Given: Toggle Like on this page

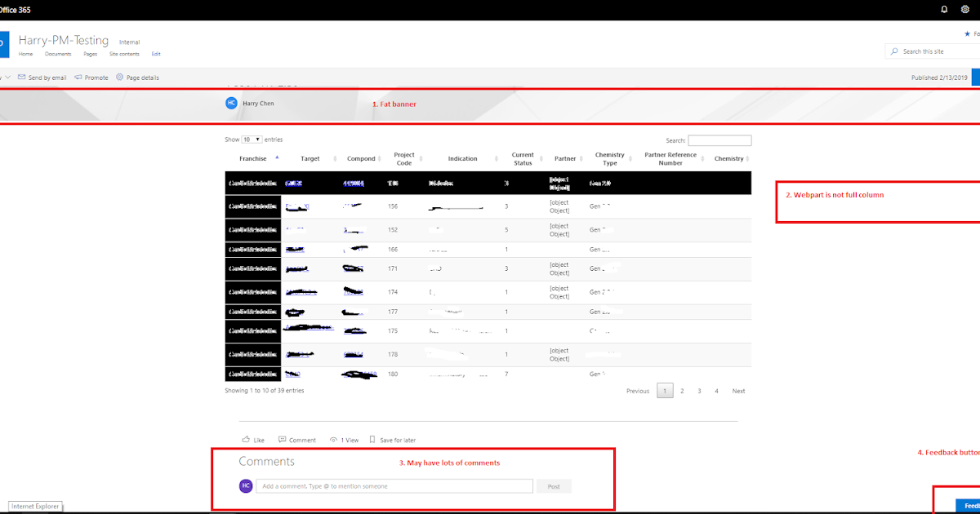Looking at the screenshot, I should click(x=247, y=439).
